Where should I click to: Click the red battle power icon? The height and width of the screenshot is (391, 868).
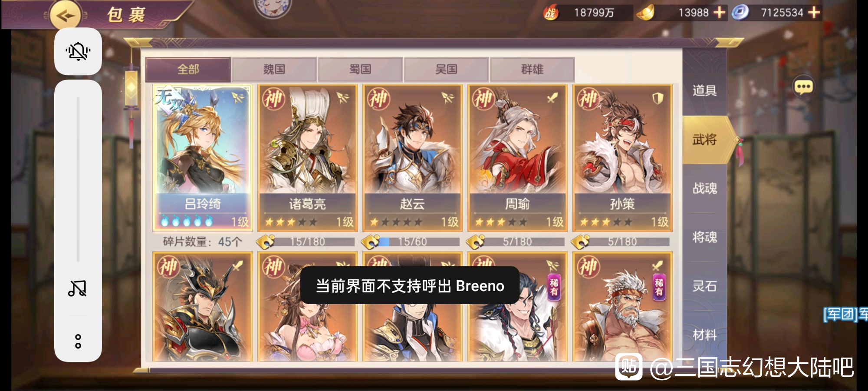[x=550, y=13]
